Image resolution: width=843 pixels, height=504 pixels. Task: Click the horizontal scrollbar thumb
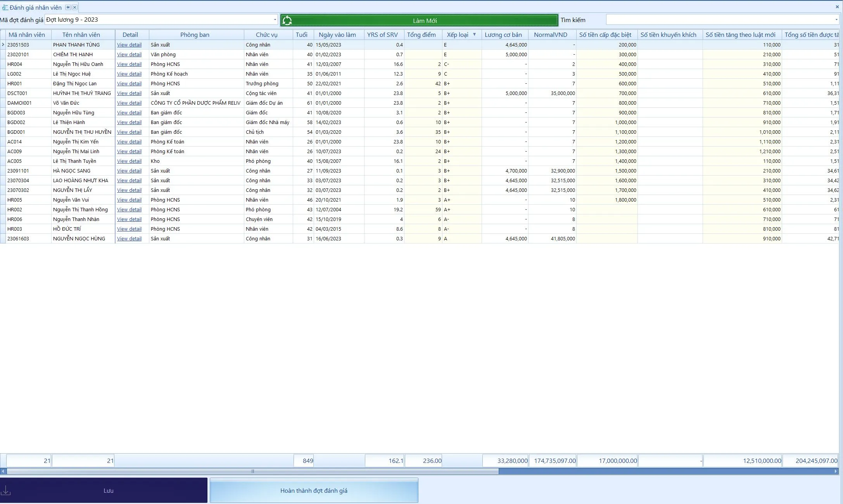pos(252,471)
